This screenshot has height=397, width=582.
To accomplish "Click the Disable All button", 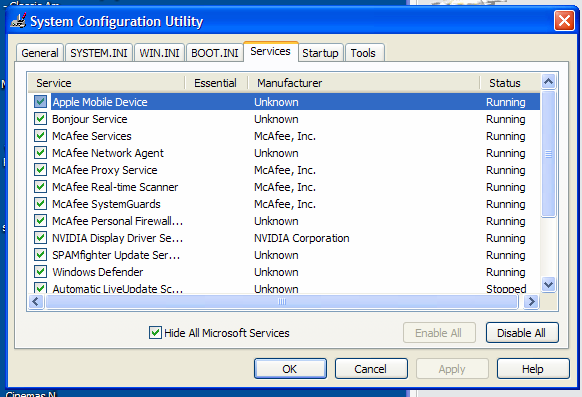I will coord(522,333).
